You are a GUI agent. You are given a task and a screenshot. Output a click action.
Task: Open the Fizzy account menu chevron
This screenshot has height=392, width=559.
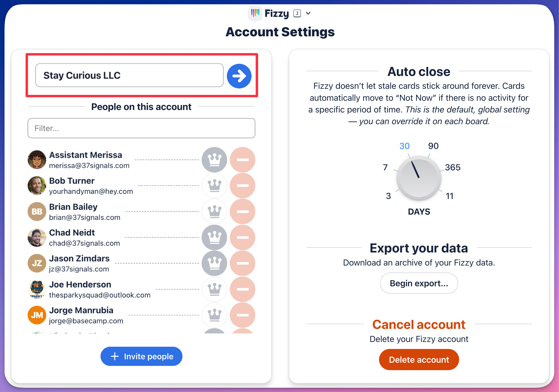[x=308, y=13]
